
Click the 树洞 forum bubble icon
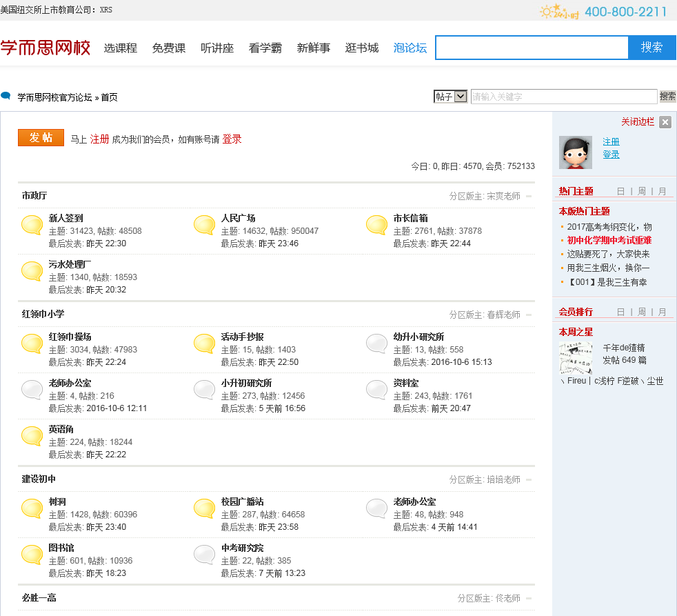coord(32,508)
